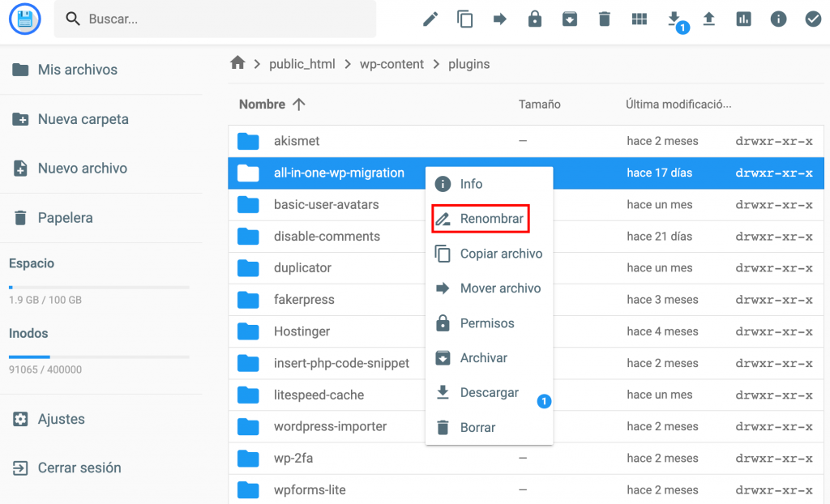The width and height of the screenshot is (830, 504).
Task: Reverse sorting by clicking the Nombre arrow
Action: pyautogui.click(x=297, y=104)
